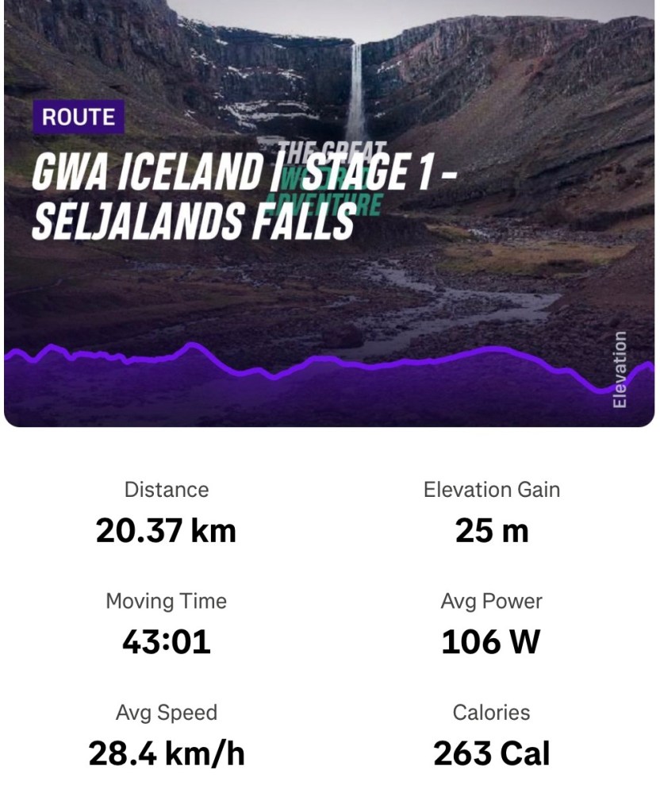Click the purple ROUTE badge
660x812 pixels.
pyautogui.click(x=79, y=117)
